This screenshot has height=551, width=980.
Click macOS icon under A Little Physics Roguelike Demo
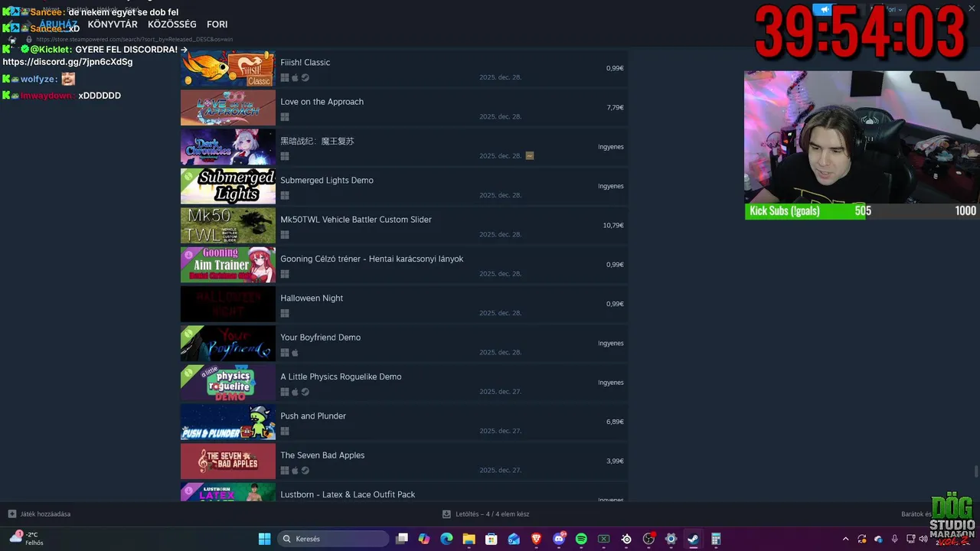pos(295,392)
